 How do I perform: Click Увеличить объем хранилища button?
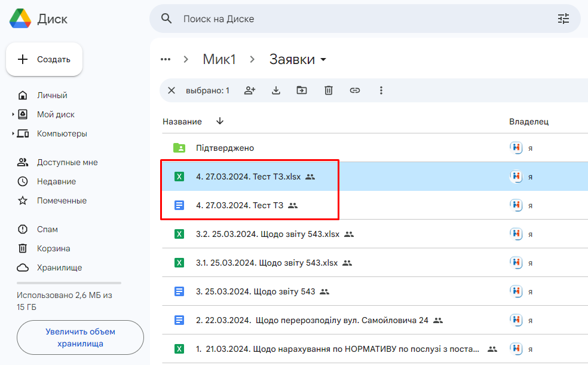tap(80, 337)
